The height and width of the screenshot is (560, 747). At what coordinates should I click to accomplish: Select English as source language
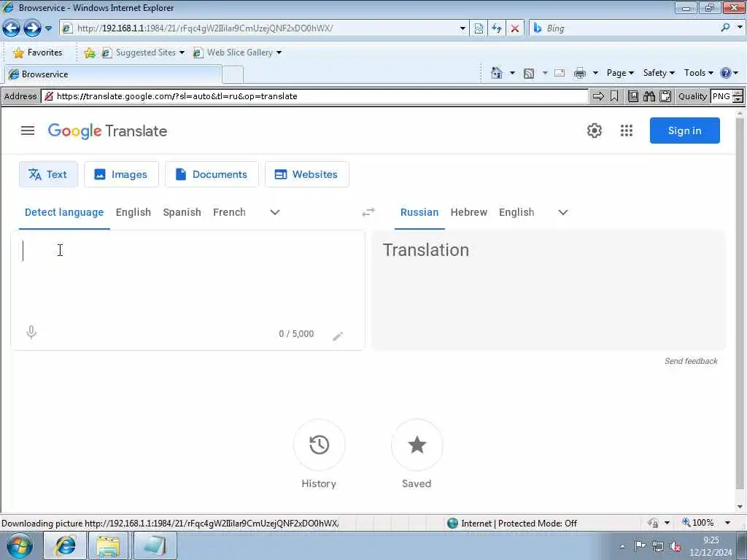pos(133,212)
